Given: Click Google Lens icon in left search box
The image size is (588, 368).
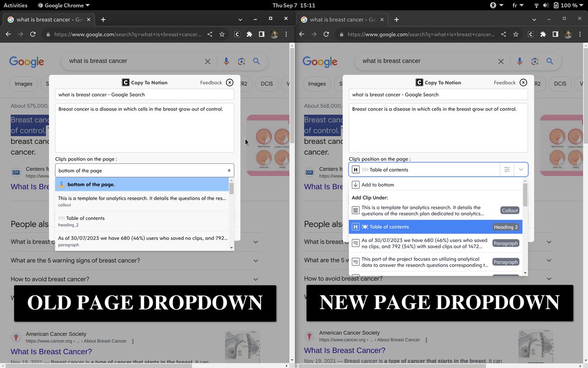Looking at the screenshot, I should point(241,61).
